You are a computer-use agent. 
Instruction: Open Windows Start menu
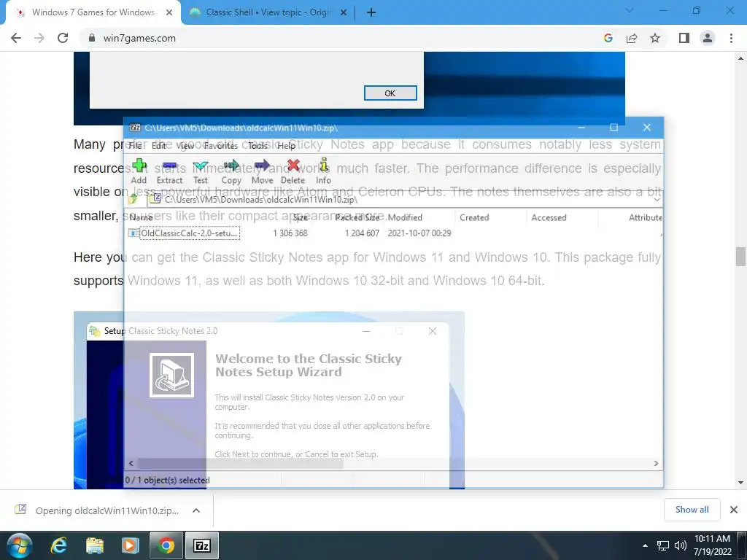coord(19,545)
